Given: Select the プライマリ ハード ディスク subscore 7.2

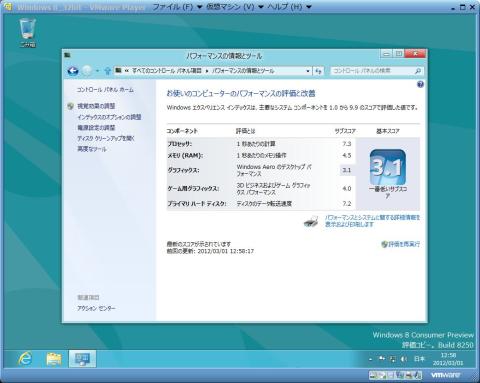Looking at the screenshot, I should click(347, 203).
